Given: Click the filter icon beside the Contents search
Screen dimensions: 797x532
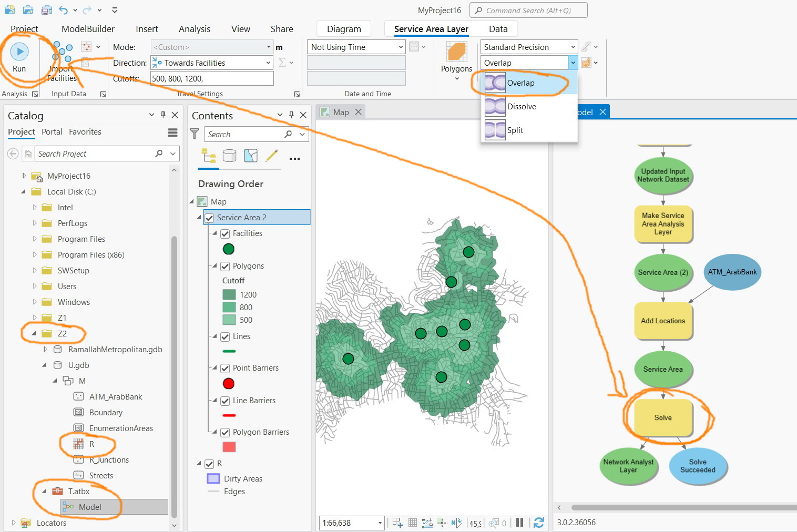Looking at the screenshot, I should [x=195, y=134].
